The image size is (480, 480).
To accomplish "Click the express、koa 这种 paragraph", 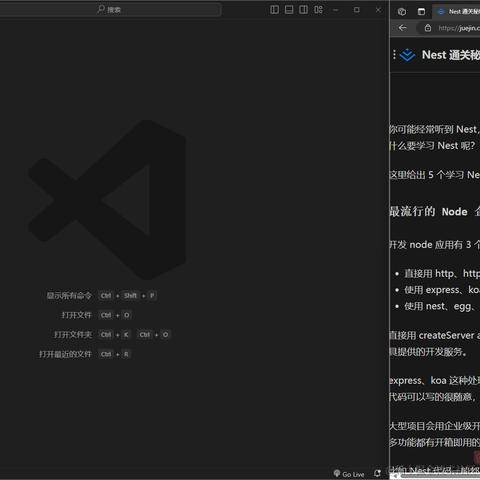I will pos(434,389).
